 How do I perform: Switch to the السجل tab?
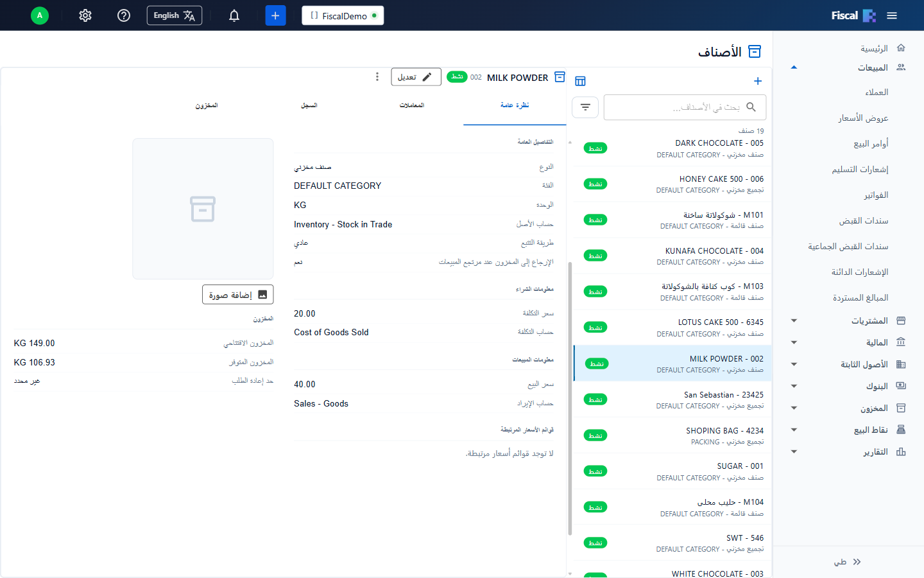click(x=309, y=105)
